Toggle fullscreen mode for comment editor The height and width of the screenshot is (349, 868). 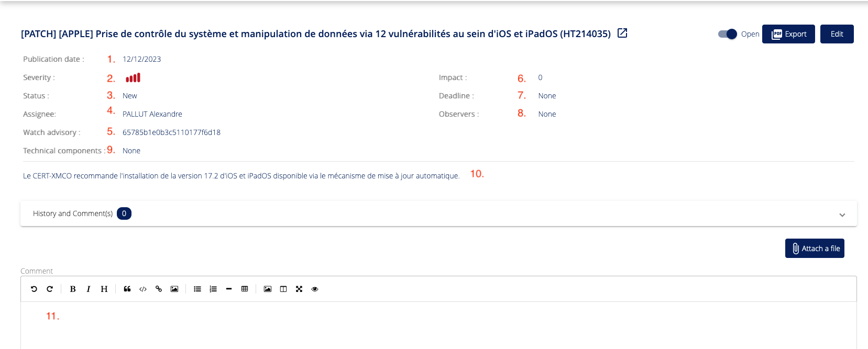pyautogui.click(x=299, y=289)
